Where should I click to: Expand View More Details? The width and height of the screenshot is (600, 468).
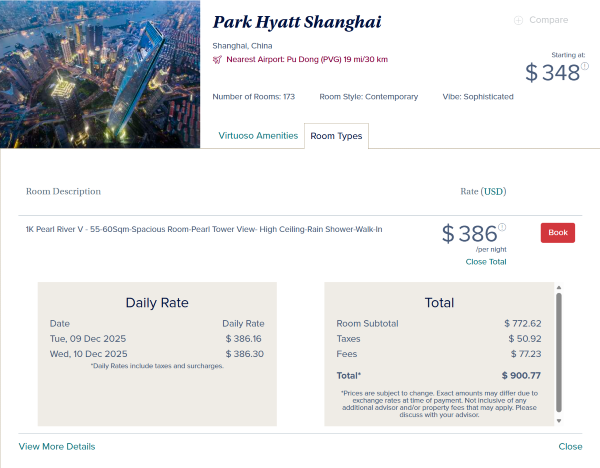tap(57, 446)
